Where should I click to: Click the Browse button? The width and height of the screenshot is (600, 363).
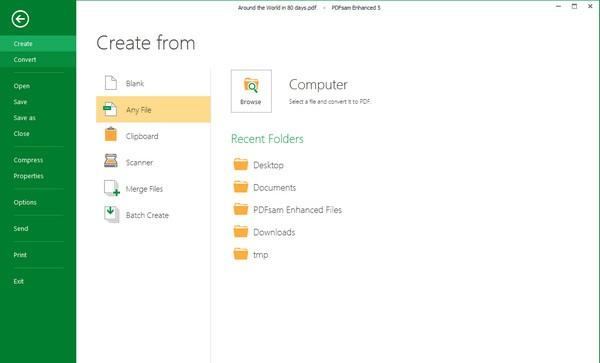click(251, 91)
